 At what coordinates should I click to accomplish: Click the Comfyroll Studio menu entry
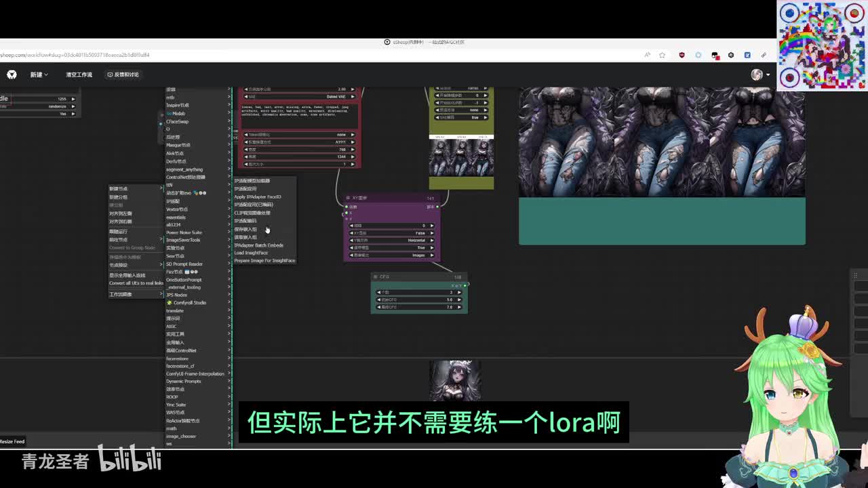tap(189, 303)
